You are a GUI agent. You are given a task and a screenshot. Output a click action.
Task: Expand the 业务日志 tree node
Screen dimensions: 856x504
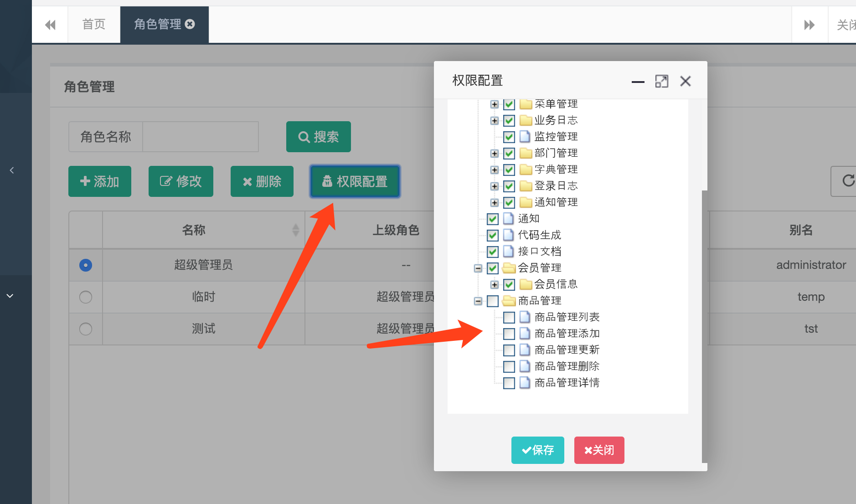495,121
